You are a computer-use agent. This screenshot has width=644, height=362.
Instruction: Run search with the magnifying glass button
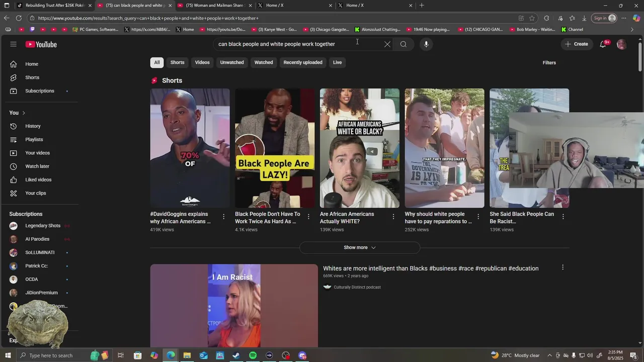(403, 44)
